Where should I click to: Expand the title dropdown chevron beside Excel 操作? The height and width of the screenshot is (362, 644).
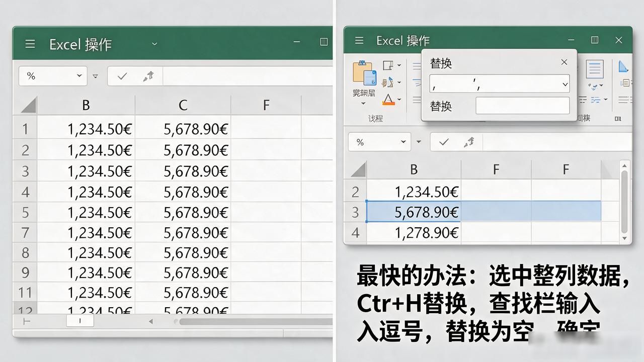(154, 44)
